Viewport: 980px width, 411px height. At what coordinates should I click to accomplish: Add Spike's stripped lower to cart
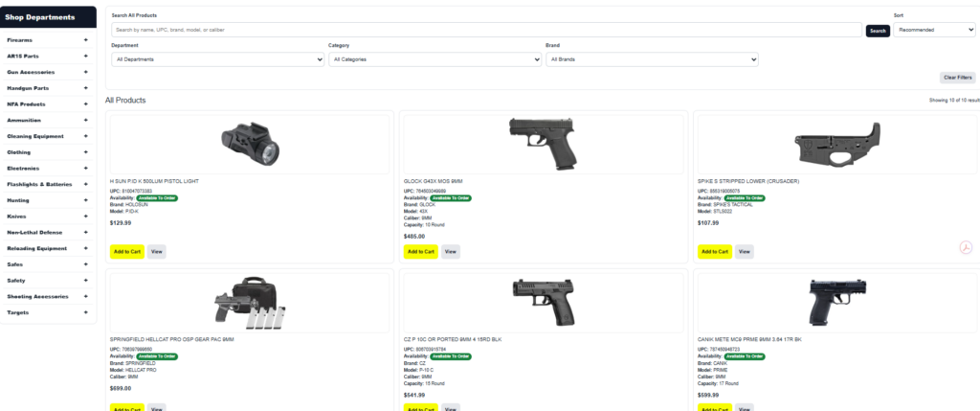714,251
